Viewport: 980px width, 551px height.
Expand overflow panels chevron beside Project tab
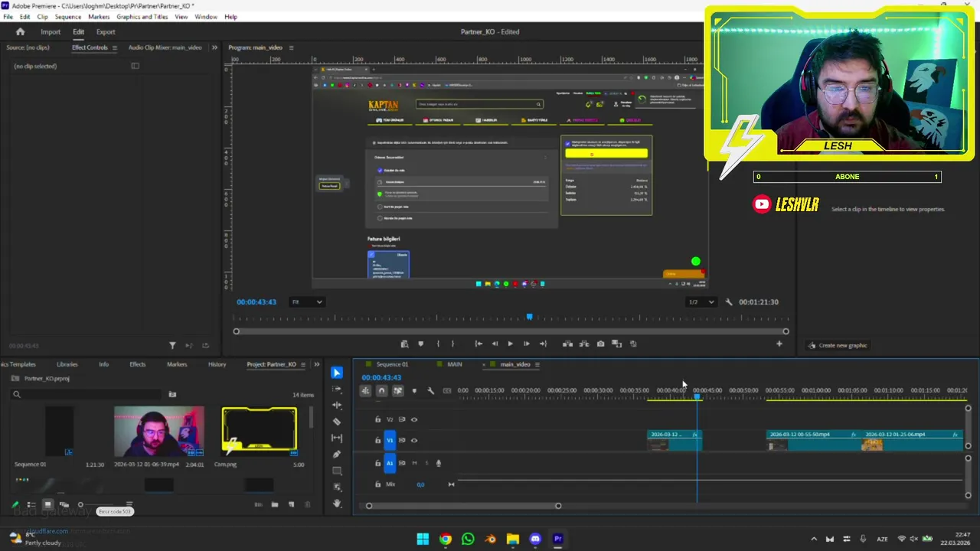(x=316, y=365)
